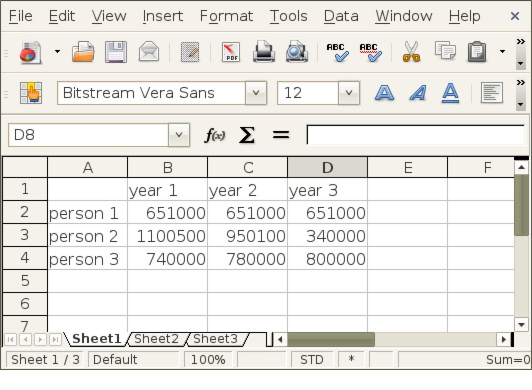532x390 pixels.
Task: Select row 3 header
Action: 25,235
